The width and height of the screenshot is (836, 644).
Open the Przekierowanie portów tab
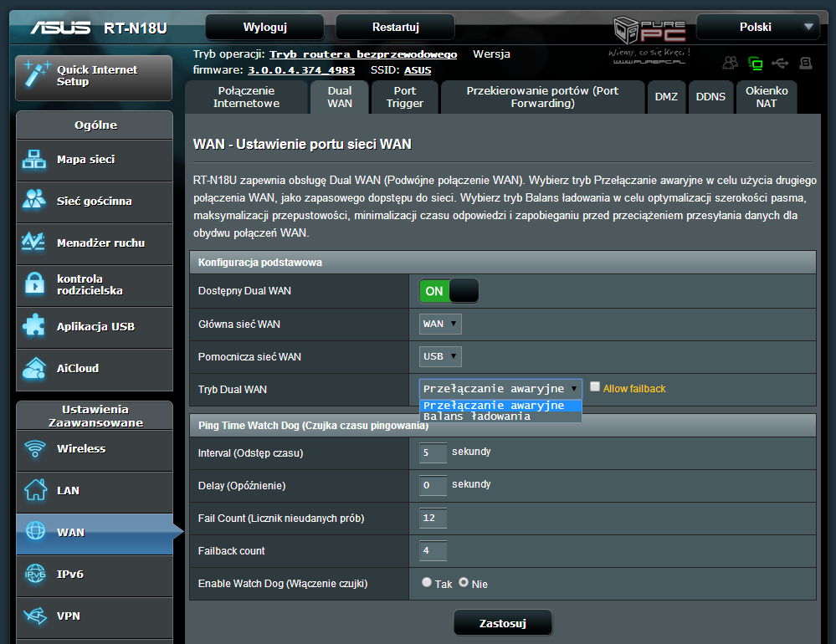[543, 97]
